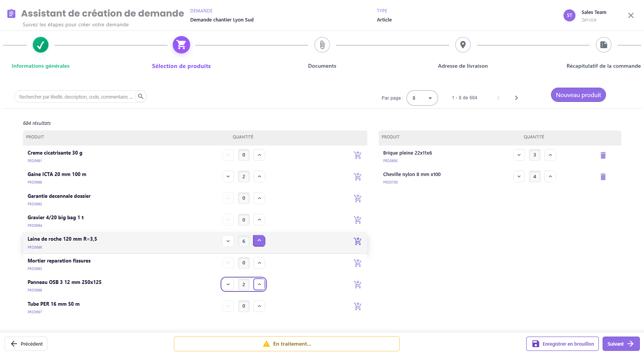Add Tube PER 16 mm to cart
This screenshot has width=644, height=352.
point(358,306)
